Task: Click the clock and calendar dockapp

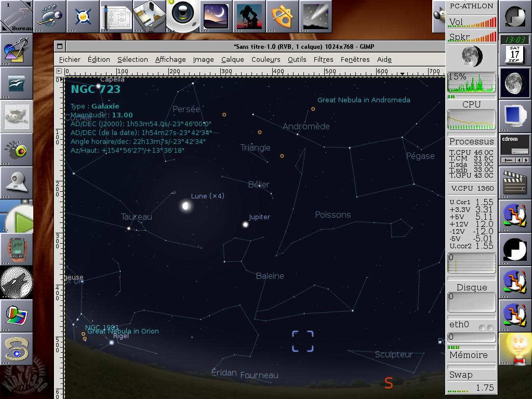Action: click(x=515, y=49)
